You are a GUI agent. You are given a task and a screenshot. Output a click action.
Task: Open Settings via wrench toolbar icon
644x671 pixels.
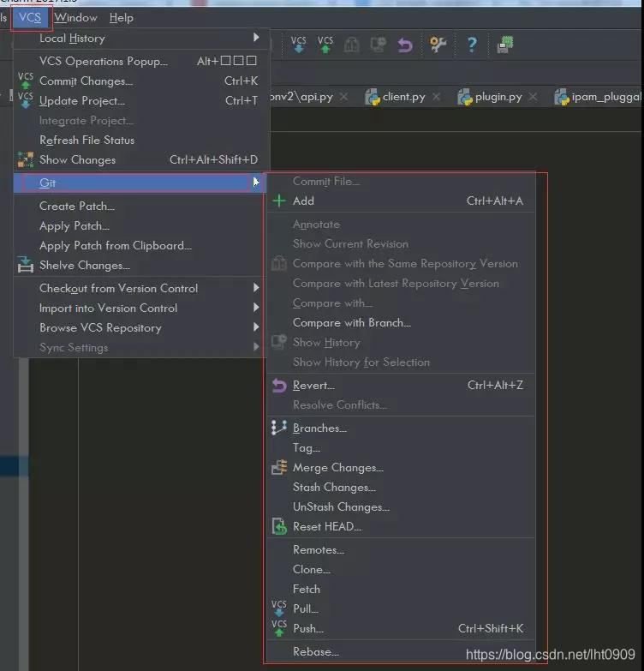[x=438, y=44]
